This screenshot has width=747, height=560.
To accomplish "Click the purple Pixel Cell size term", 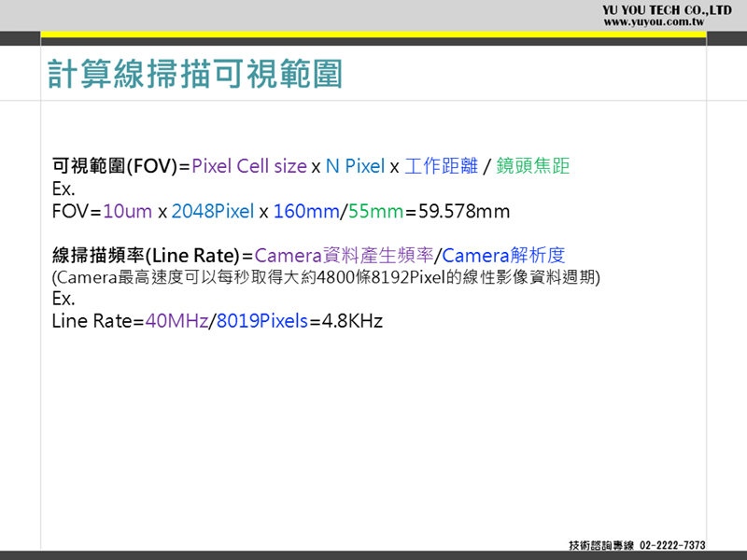I will click(x=249, y=166).
